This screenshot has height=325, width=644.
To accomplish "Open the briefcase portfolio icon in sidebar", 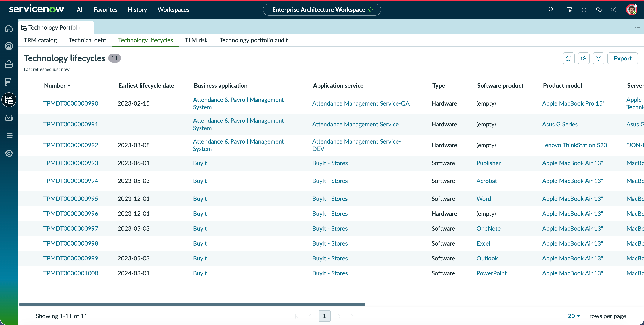I will [x=9, y=64].
